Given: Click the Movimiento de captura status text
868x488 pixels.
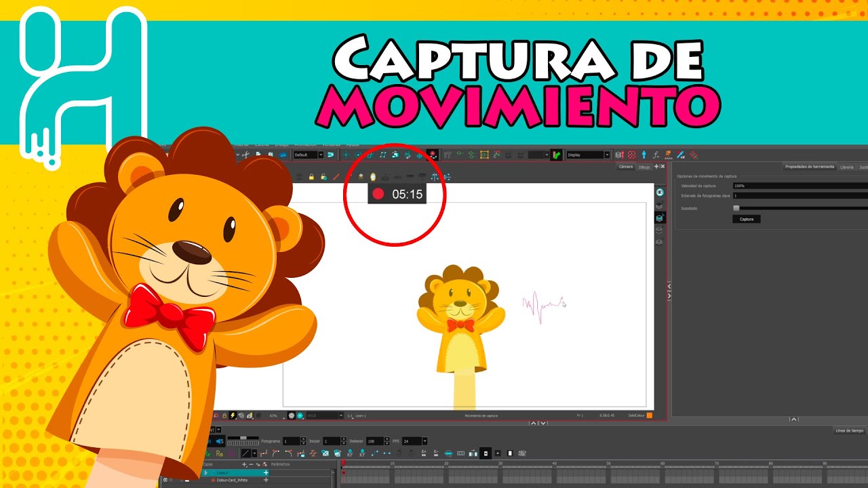Looking at the screenshot, I should pos(481,415).
